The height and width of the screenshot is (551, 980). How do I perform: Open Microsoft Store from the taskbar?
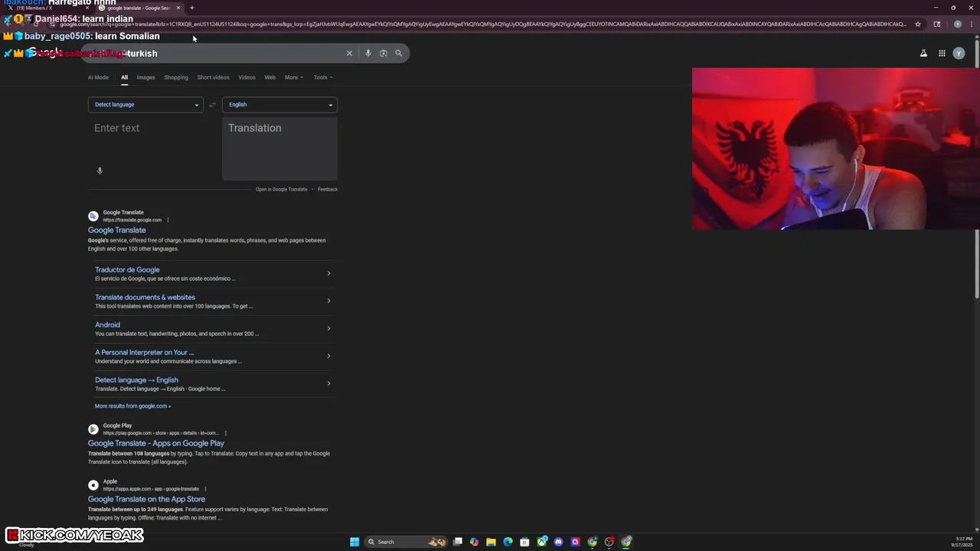tap(524, 542)
